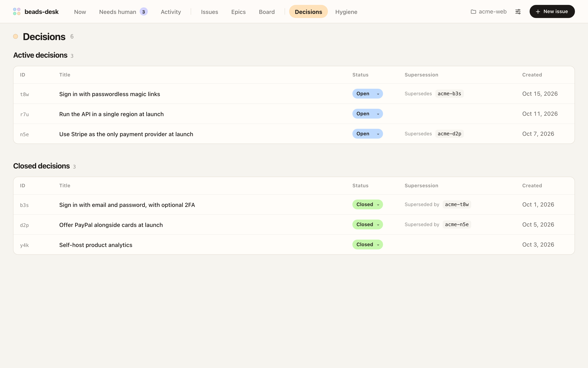Open Closed status dropdown for PayPal decision
The height and width of the screenshot is (368, 588).
point(367,224)
